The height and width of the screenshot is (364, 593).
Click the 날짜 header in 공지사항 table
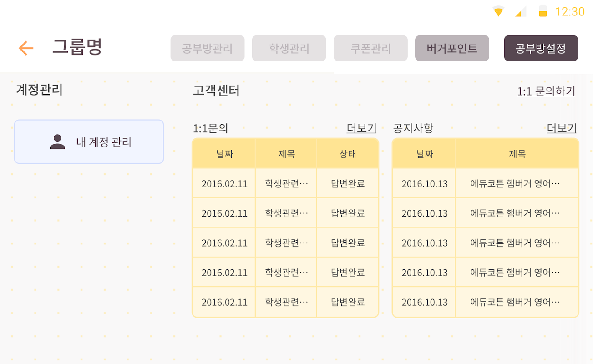coord(424,154)
